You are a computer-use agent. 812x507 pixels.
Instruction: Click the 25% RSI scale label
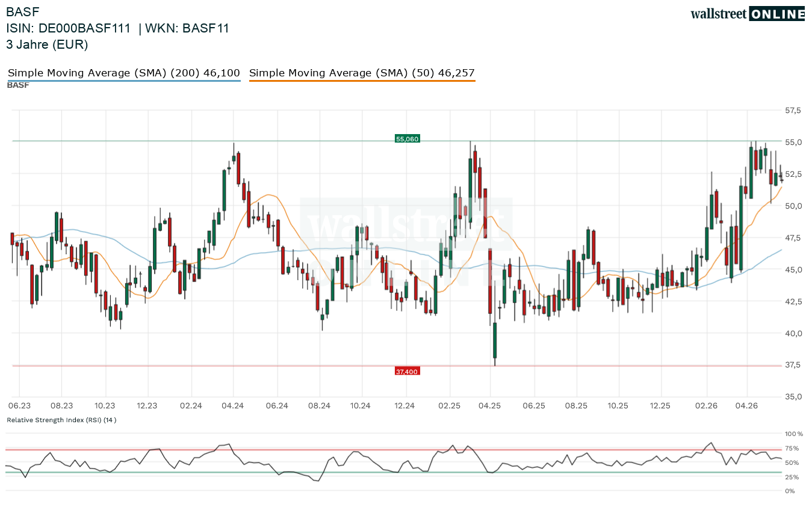point(792,478)
